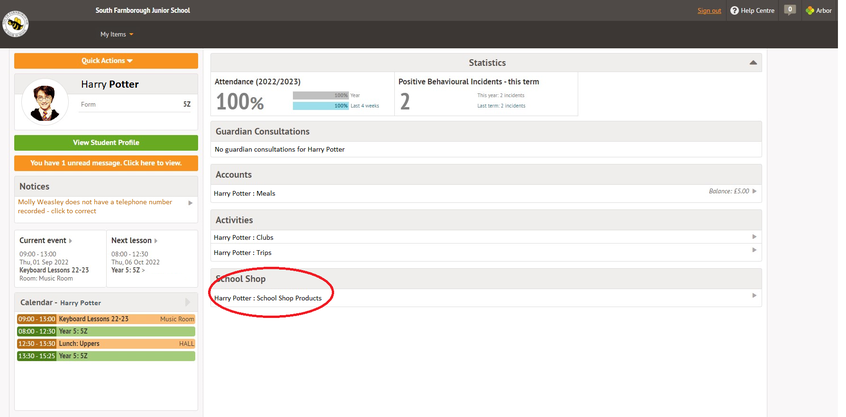Click Year 5: 5Z under Next lesson
The height and width of the screenshot is (417, 846).
(128, 270)
